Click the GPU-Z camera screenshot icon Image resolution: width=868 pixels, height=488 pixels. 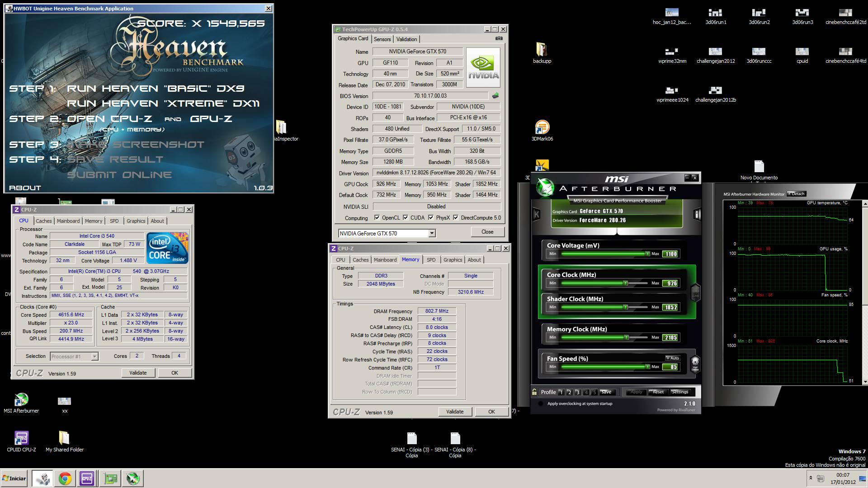(499, 39)
